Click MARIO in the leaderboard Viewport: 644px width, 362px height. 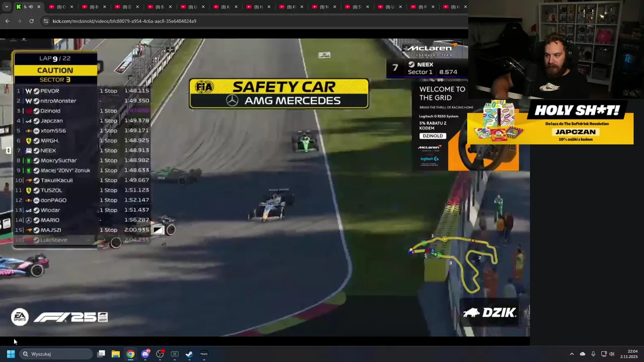point(50,220)
